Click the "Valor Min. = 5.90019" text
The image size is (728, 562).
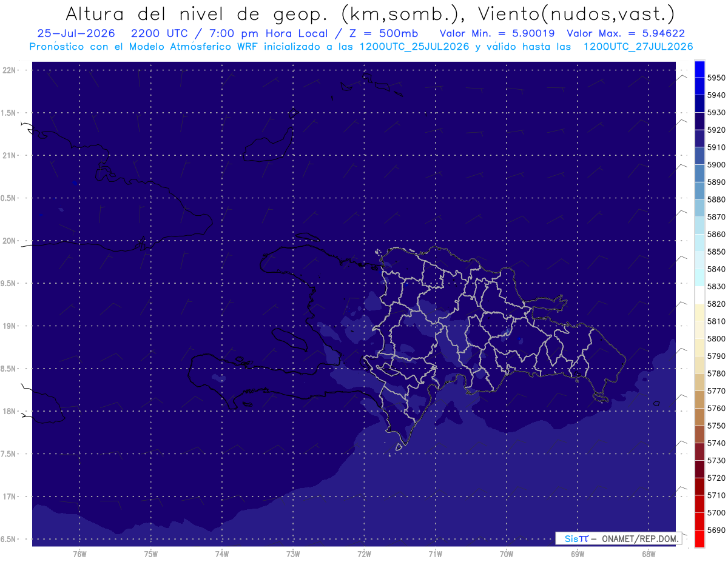(497, 33)
